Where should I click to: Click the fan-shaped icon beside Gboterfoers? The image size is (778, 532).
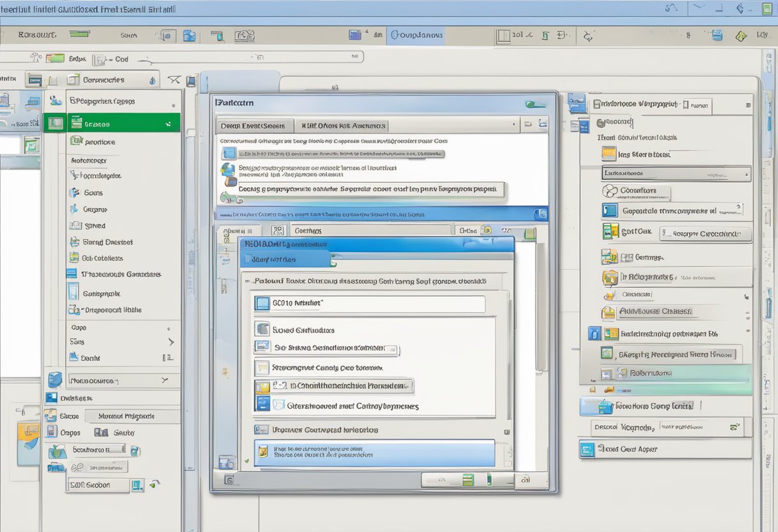610,191
